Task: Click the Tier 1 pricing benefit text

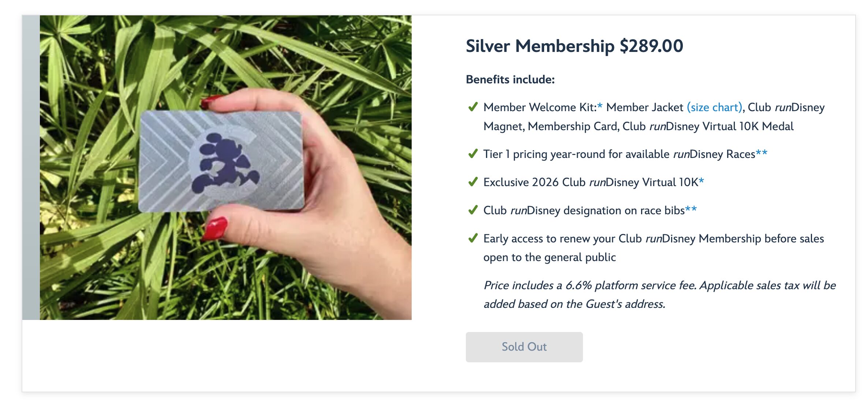Action: (x=619, y=154)
